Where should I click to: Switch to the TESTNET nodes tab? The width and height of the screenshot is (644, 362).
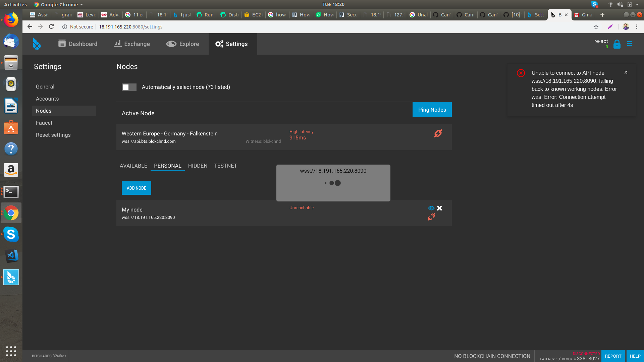[x=225, y=166]
